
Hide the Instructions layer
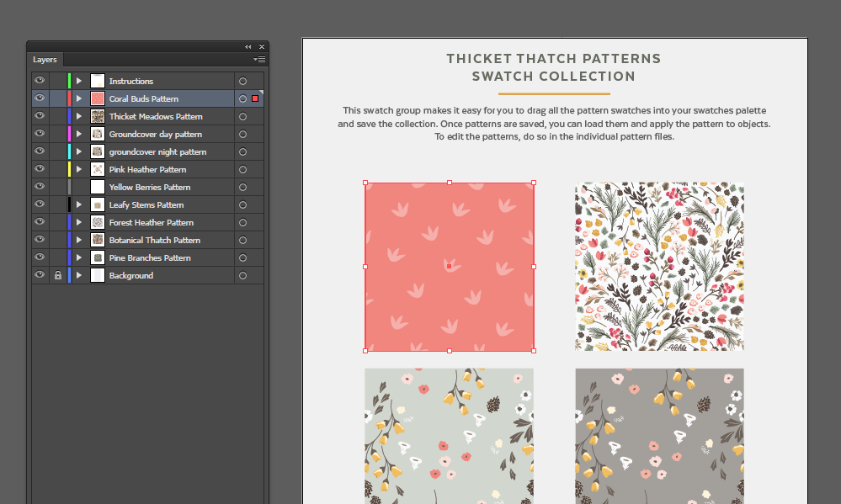39,81
